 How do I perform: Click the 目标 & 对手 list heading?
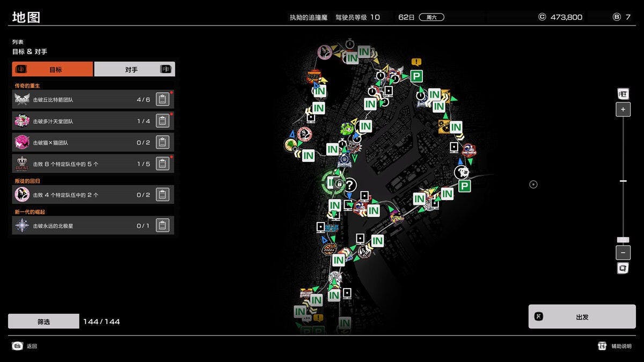pos(30,52)
